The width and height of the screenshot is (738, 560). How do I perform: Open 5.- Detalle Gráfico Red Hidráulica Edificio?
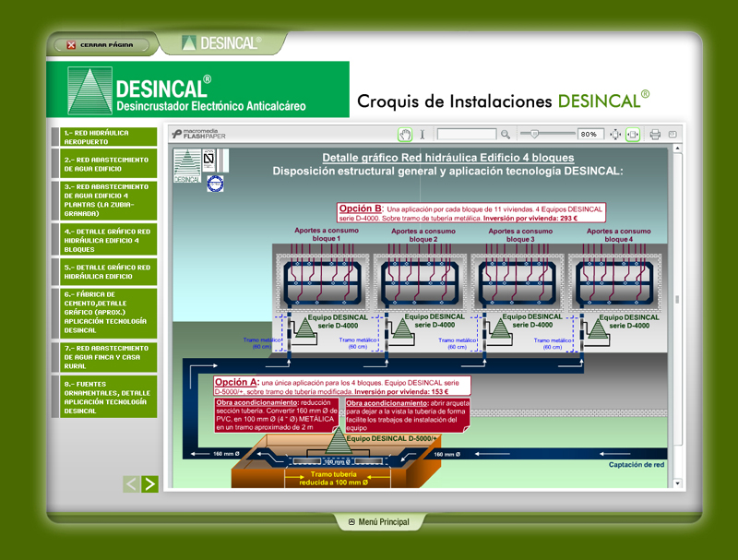tap(108, 271)
